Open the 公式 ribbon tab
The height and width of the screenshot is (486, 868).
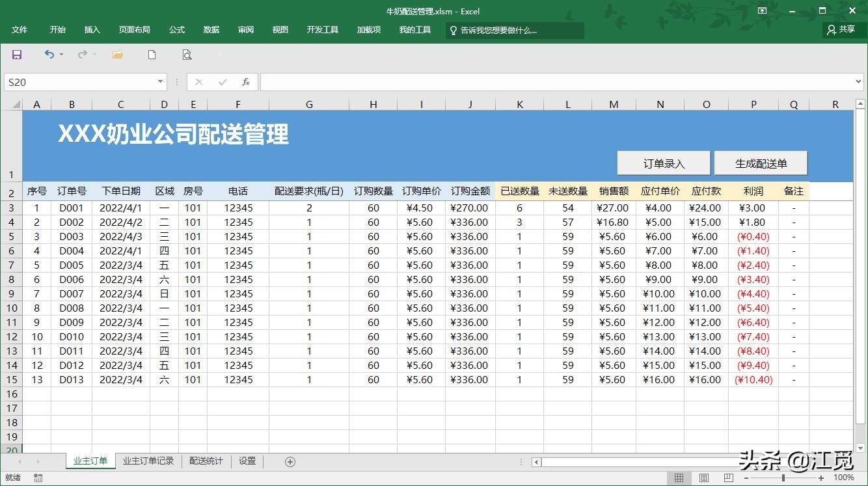point(177,30)
